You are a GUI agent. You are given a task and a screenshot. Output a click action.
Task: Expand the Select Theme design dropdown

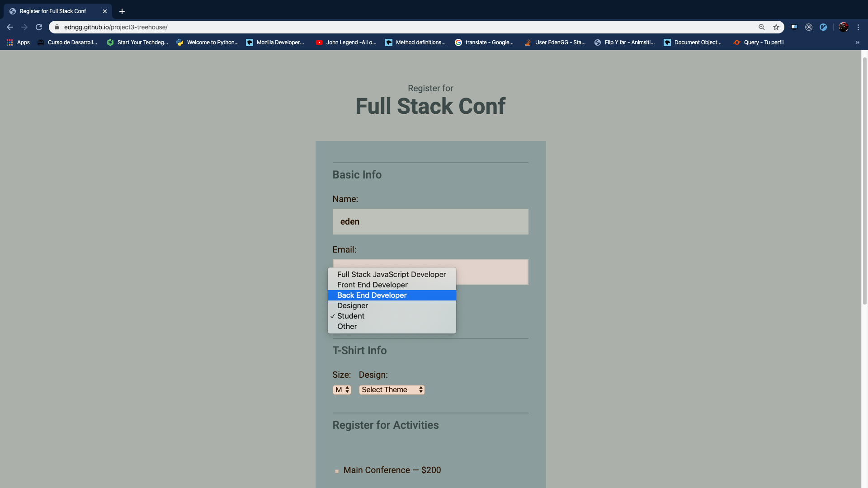coord(392,389)
